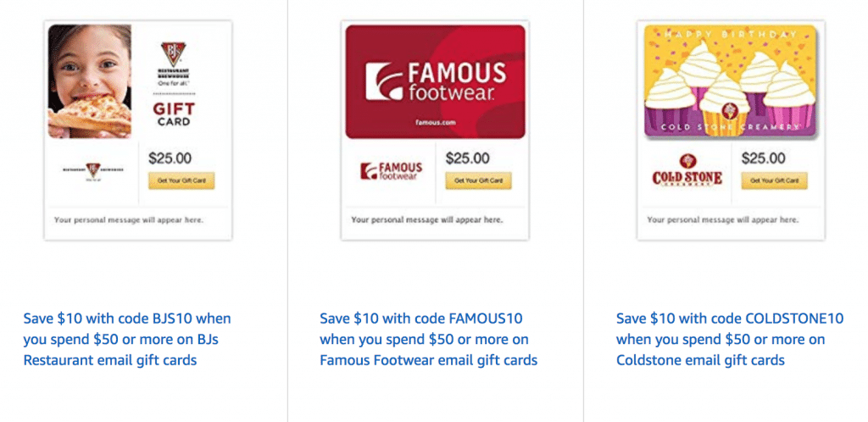Click the large Famous Footwear logo on red card

point(436,82)
